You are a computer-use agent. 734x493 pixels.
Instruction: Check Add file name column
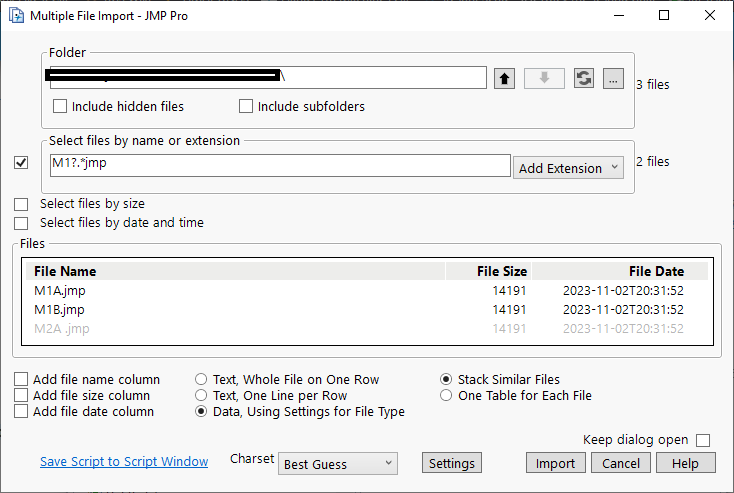coord(21,380)
